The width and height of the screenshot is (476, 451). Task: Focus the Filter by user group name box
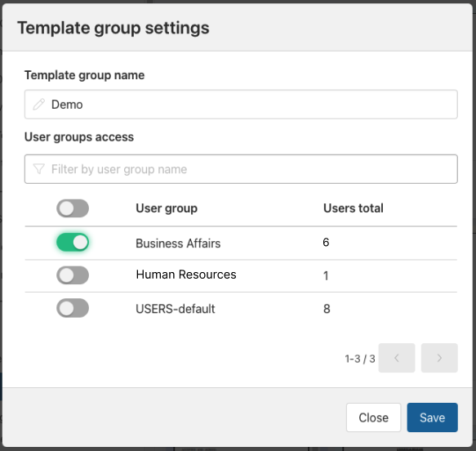(x=241, y=169)
